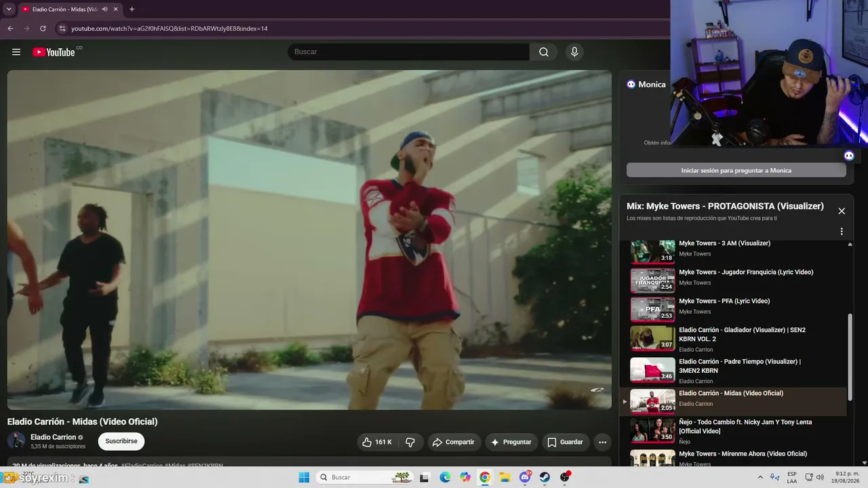Open the Eladio Carrion channel name link
868x488 pixels.
54,437
